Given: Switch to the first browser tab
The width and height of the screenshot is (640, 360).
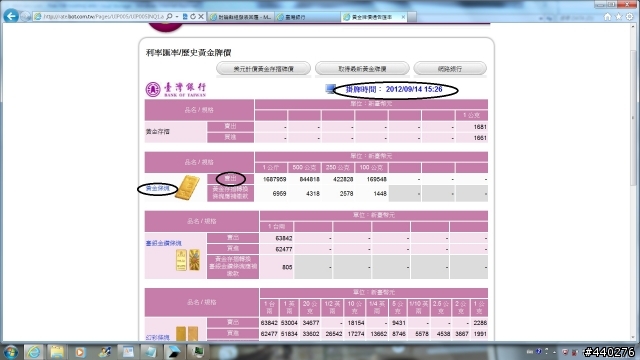Looking at the screenshot, I should click(241, 17).
